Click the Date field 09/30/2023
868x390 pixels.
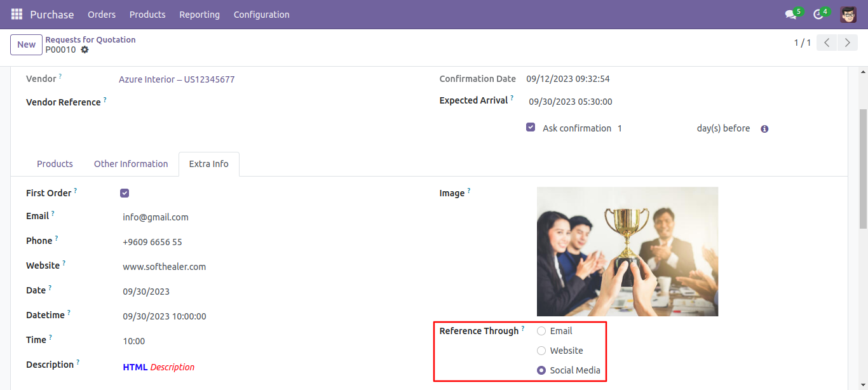[x=146, y=292]
